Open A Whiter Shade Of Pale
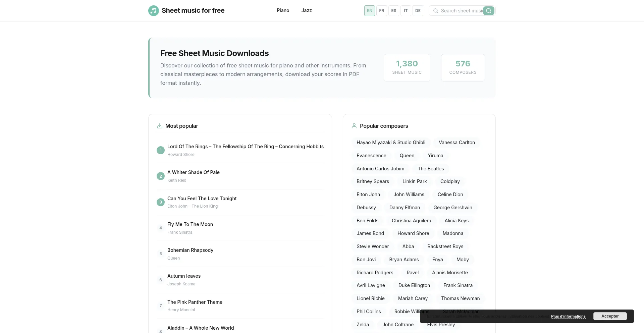Screen dimensions: 644x333 (x=194, y=172)
